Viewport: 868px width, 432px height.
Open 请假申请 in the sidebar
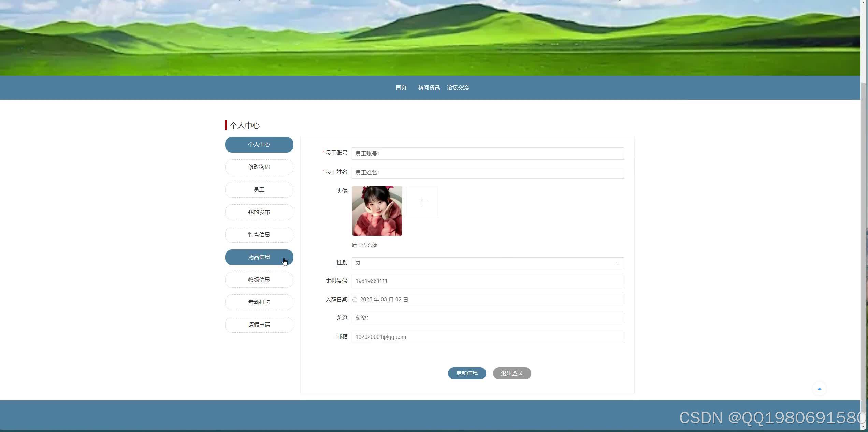pos(259,325)
